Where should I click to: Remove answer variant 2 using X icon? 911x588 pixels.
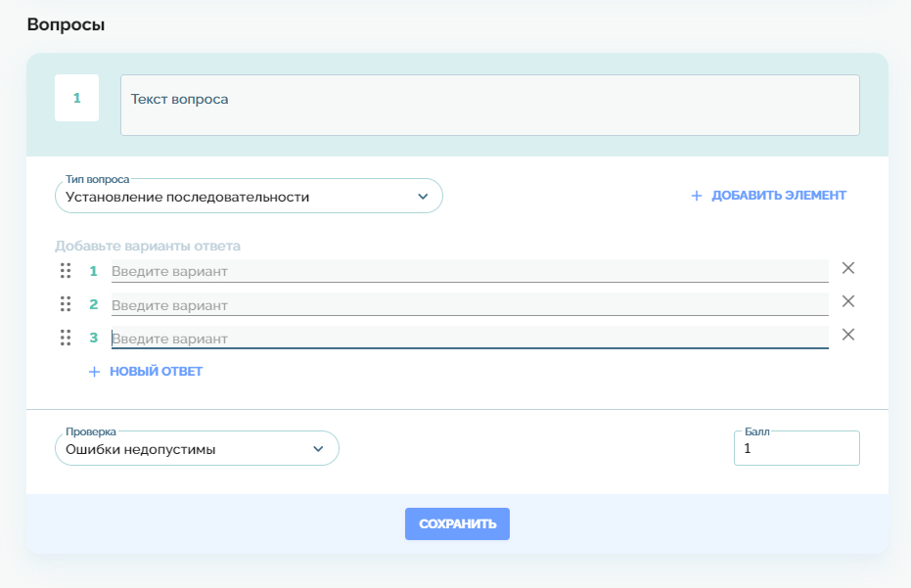point(848,301)
